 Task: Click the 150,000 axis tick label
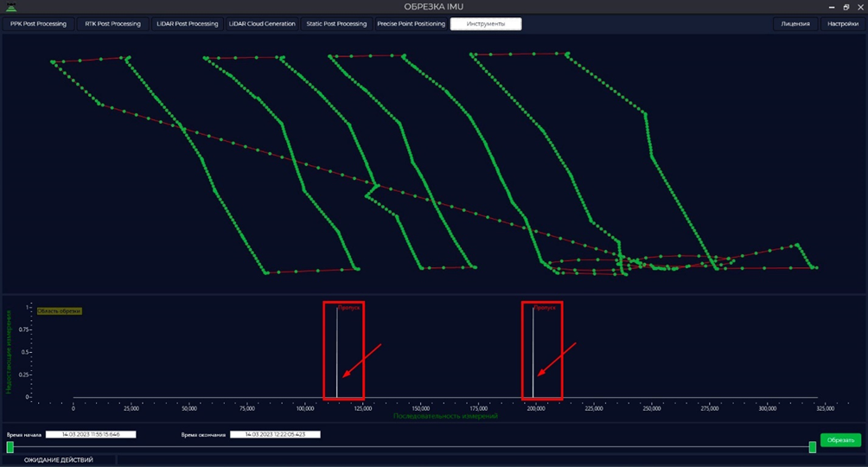421,408
